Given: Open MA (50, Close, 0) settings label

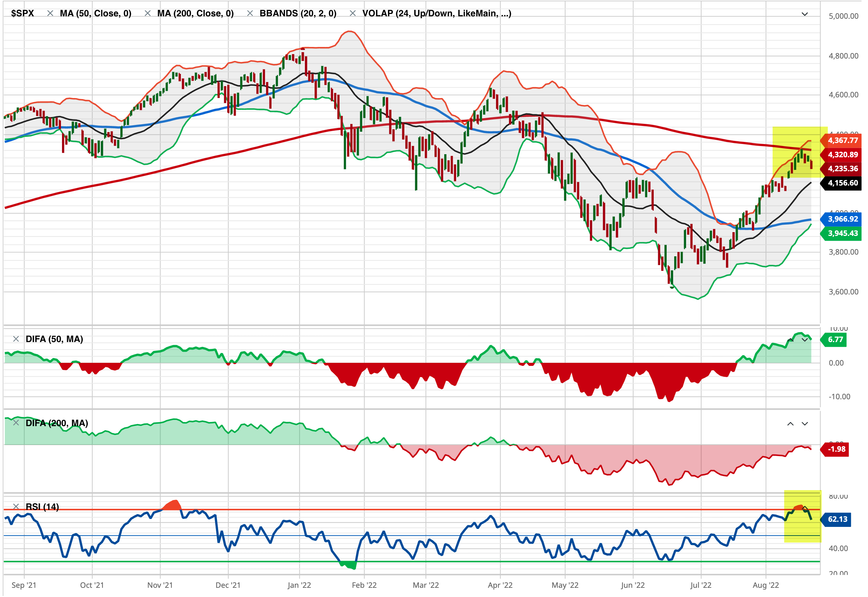Looking at the screenshot, I should coord(95,14).
